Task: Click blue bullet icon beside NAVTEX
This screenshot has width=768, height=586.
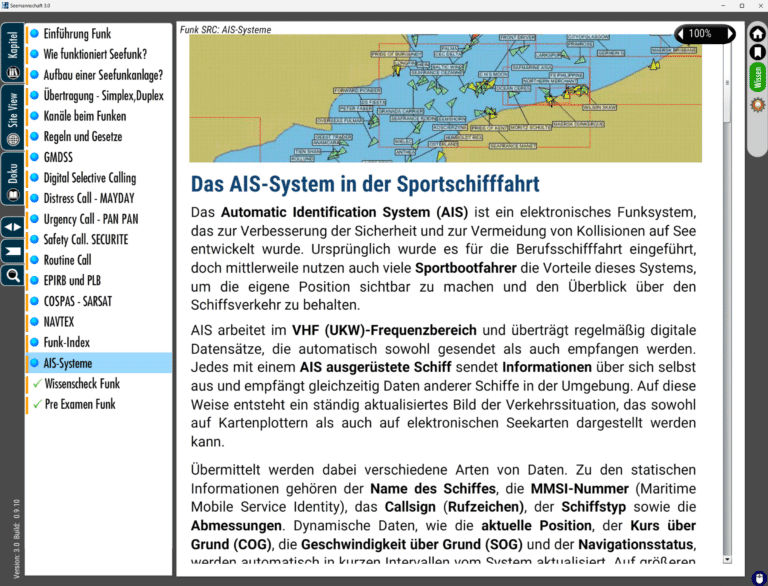Action: [x=34, y=322]
